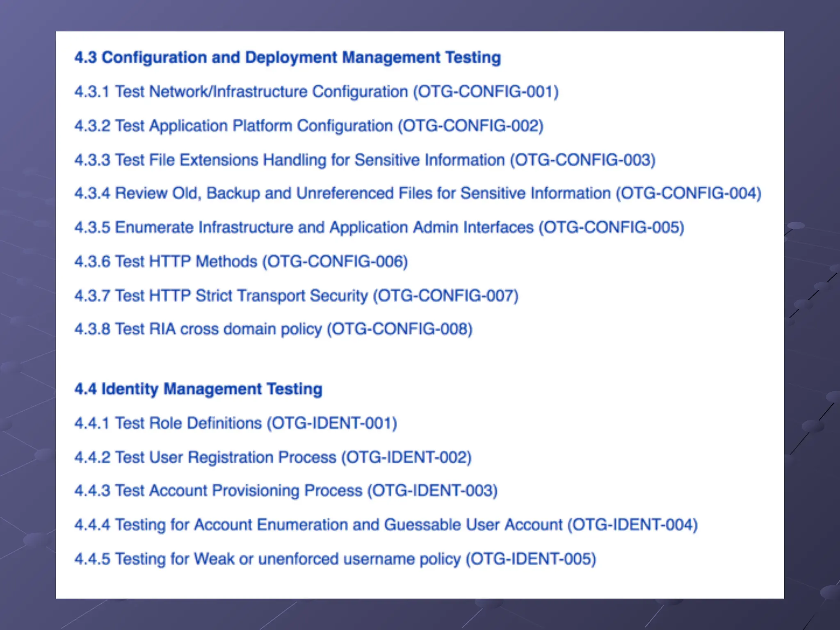
Task: Click the 4.3 Configuration and Deployment Management Testing heading
Action: click(x=287, y=57)
